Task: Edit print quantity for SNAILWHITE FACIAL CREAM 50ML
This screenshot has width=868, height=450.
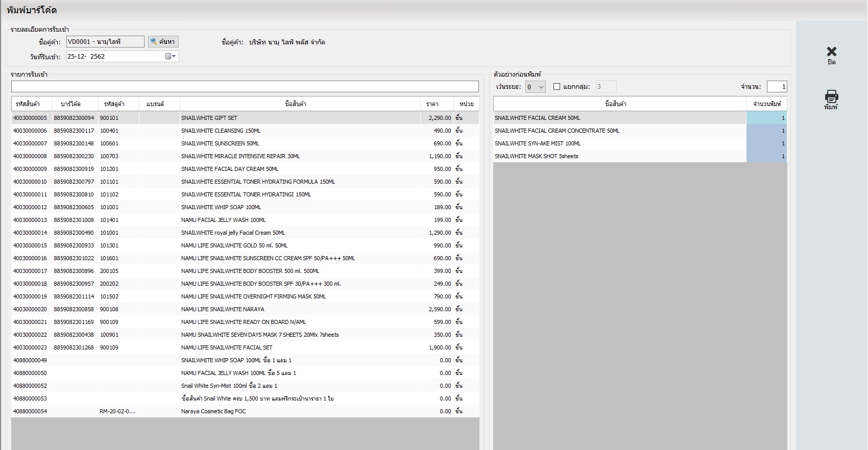Action: pos(766,118)
